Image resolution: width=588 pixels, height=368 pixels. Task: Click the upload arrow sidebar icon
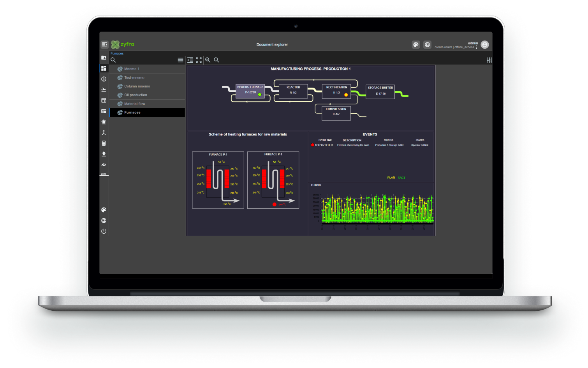(x=104, y=154)
